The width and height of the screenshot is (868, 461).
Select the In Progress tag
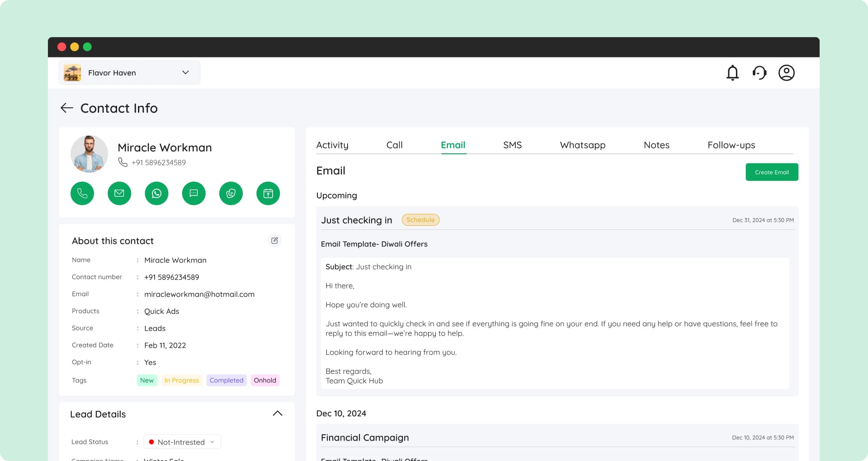(181, 380)
